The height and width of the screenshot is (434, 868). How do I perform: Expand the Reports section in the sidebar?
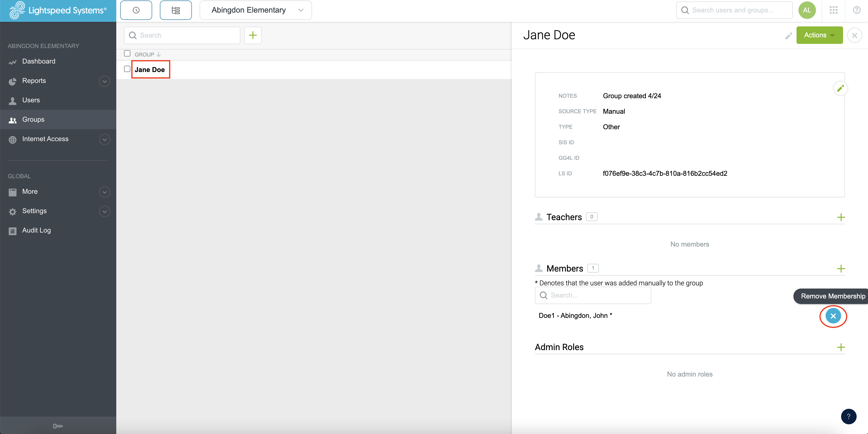[x=104, y=81]
